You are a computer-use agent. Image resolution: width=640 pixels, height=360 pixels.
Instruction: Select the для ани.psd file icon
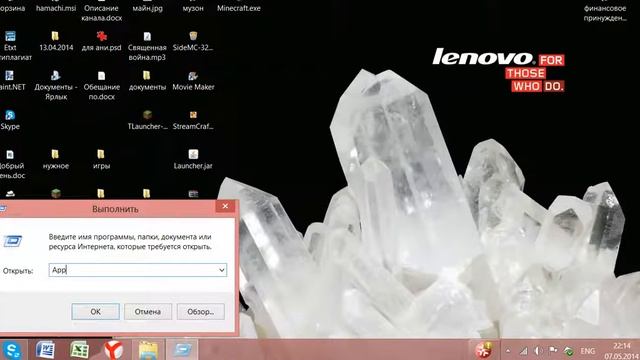tap(101, 37)
